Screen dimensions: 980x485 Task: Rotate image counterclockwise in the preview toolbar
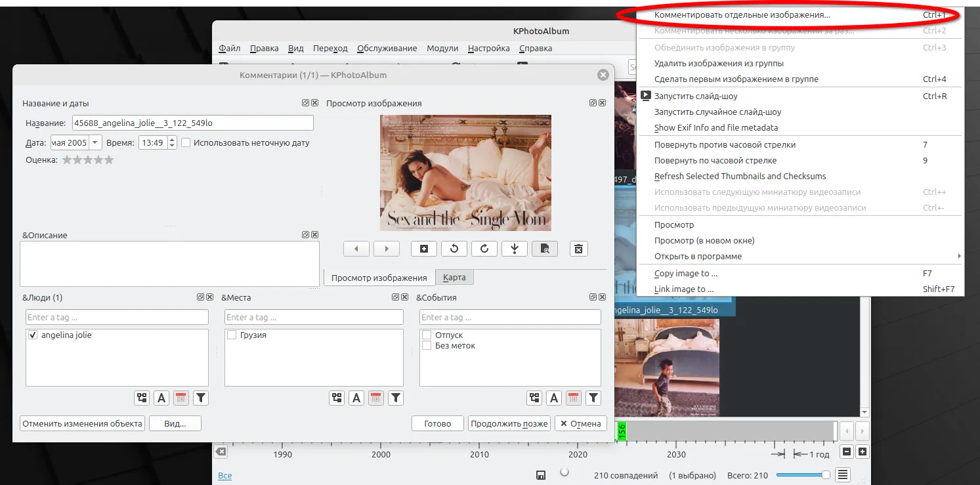454,249
